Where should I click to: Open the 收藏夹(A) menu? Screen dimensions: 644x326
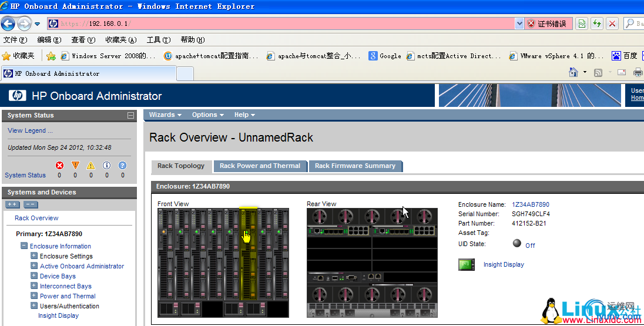(x=121, y=40)
